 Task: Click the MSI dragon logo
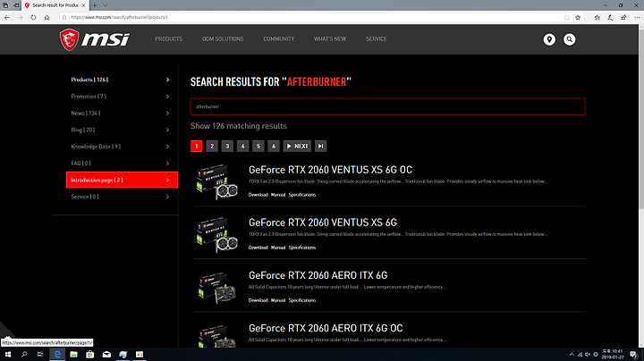[x=94, y=39]
